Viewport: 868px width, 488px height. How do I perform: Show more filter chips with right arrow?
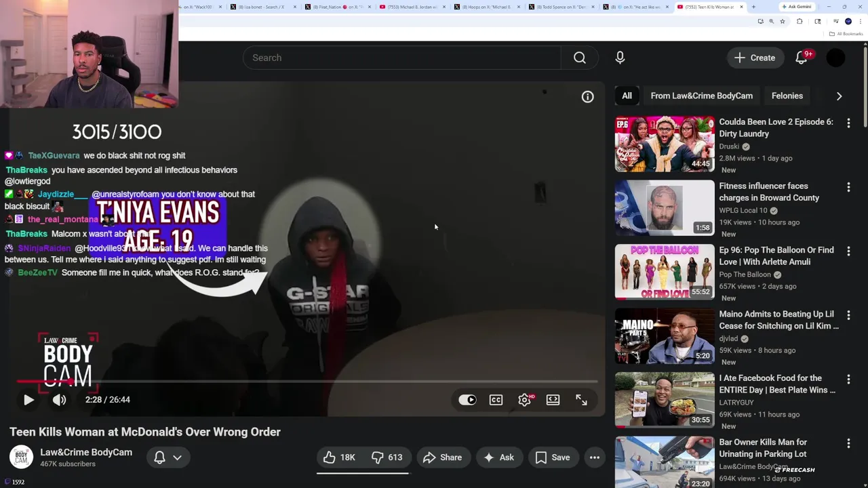[839, 96]
